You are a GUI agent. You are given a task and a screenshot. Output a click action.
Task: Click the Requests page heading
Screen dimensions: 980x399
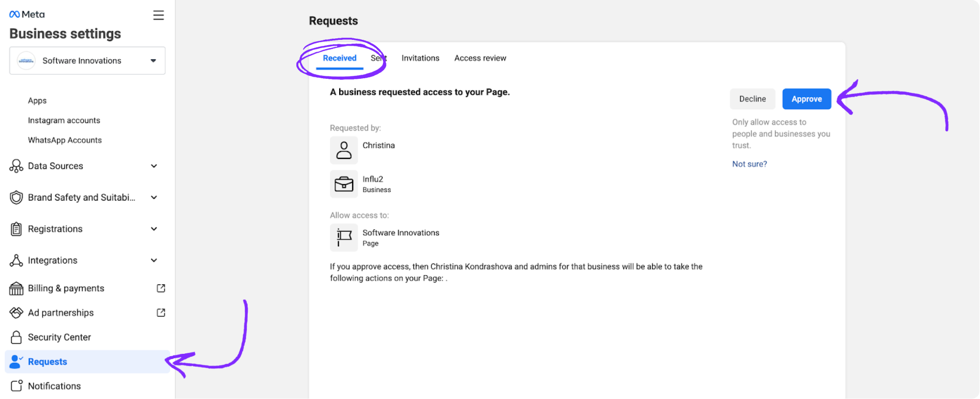tap(333, 21)
